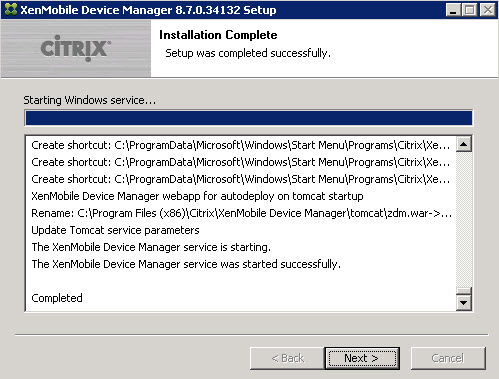Image resolution: width=499 pixels, height=379 pixels.
Task: Select 'Update Tomcat service parameters' log entry
Action: [x=115, y=230]
